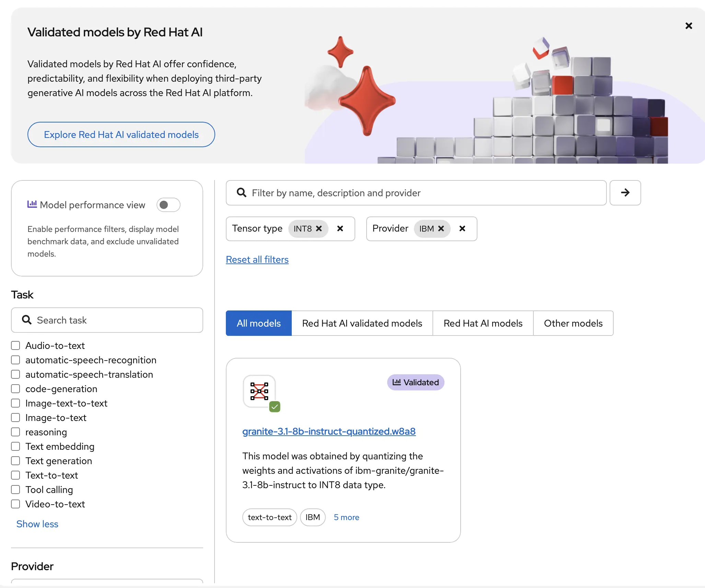Click the Tensor type filter label

[257, 228]
